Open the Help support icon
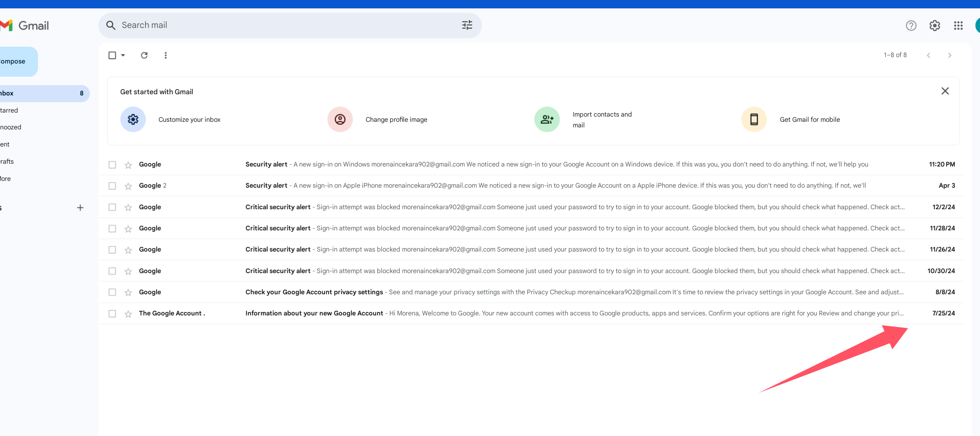This screenshot has height=436, width=980. (911, 26)
